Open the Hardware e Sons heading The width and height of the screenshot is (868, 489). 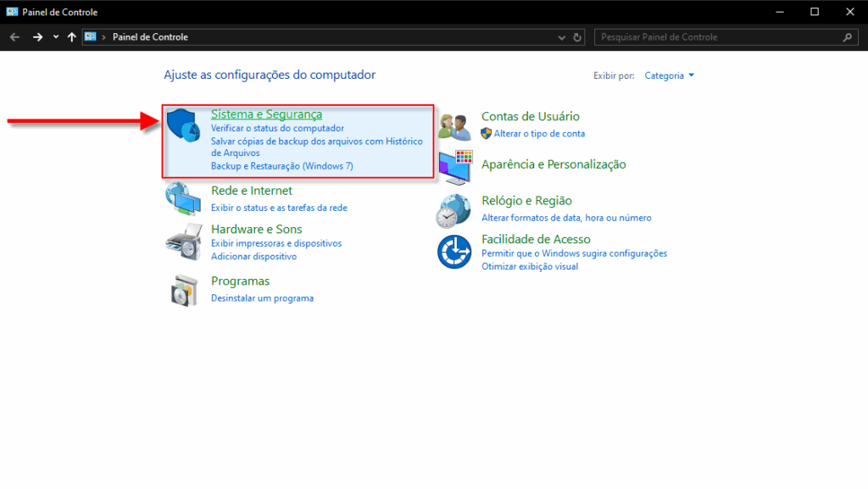tap(256, 229)
